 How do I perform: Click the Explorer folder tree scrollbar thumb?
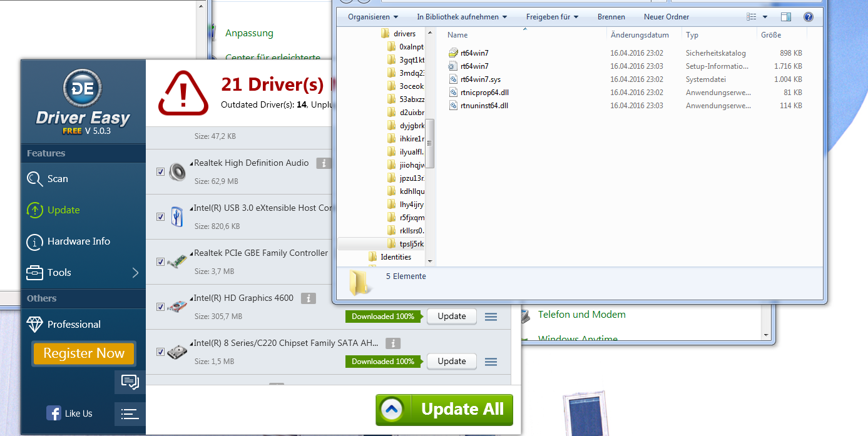[430, 143]
